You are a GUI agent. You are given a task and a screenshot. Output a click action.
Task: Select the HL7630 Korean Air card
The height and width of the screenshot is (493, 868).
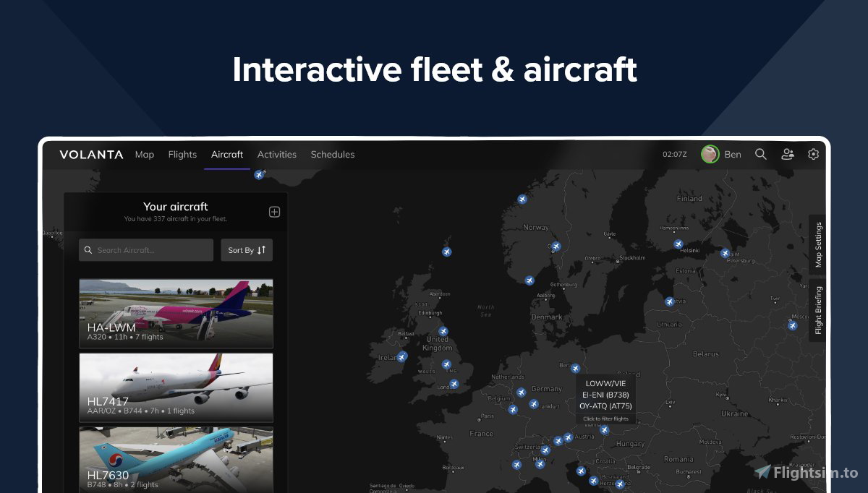point(176,458)
